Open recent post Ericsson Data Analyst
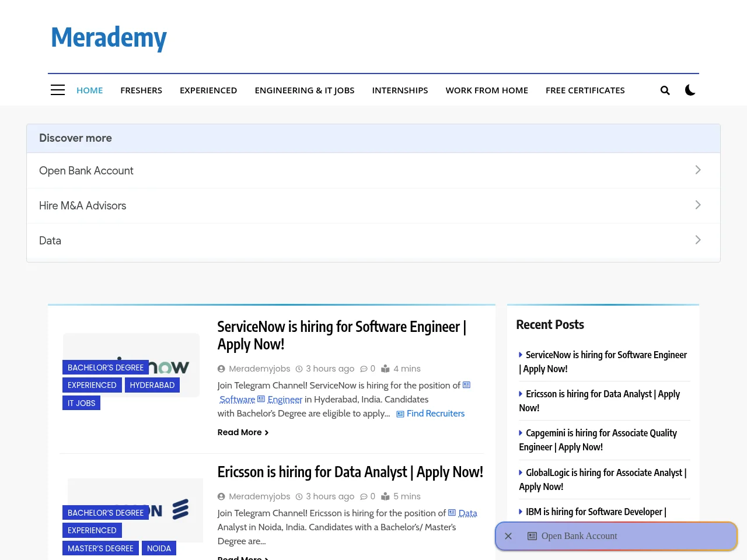 pyautogui.click(x=599, y=401)
